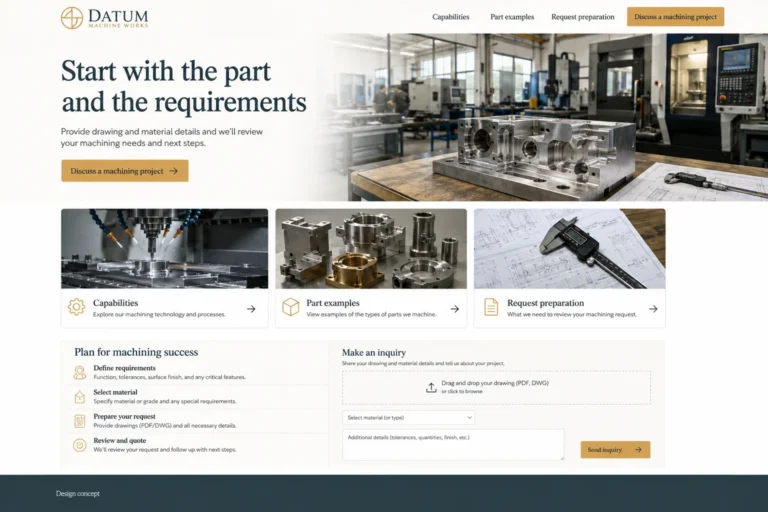Click the Define requirements step heading

point(124,368)
